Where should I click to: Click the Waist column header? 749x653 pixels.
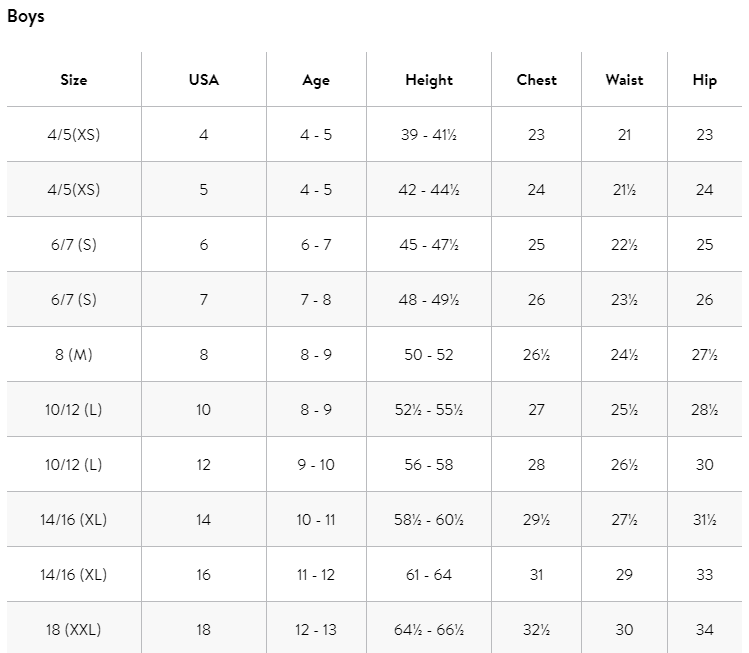[624, 80]
